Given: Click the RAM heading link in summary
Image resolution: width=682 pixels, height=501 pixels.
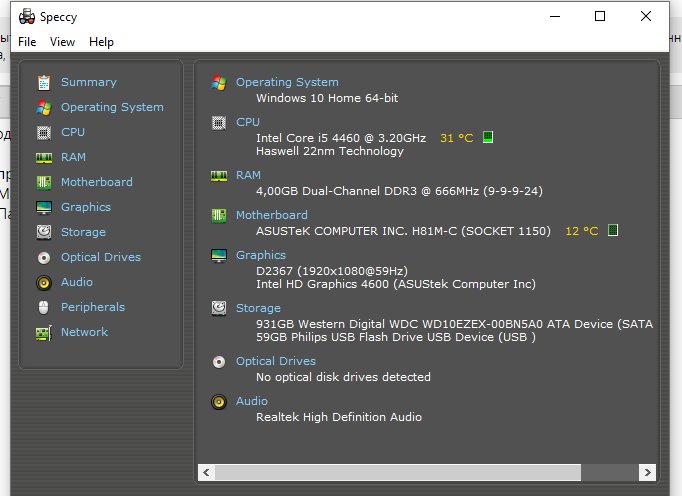Looking at the screenshot, I should pyautogui.click(x=248, y=175).
